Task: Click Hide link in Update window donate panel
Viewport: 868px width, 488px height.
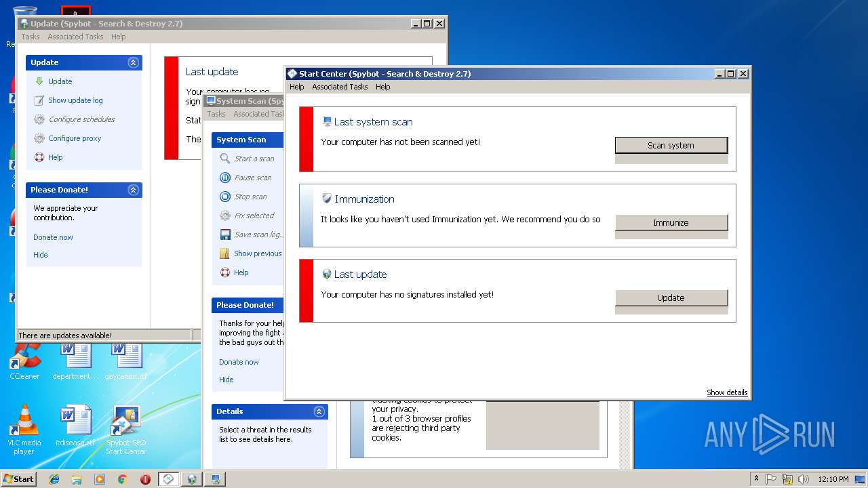Action: coord(41,255)
